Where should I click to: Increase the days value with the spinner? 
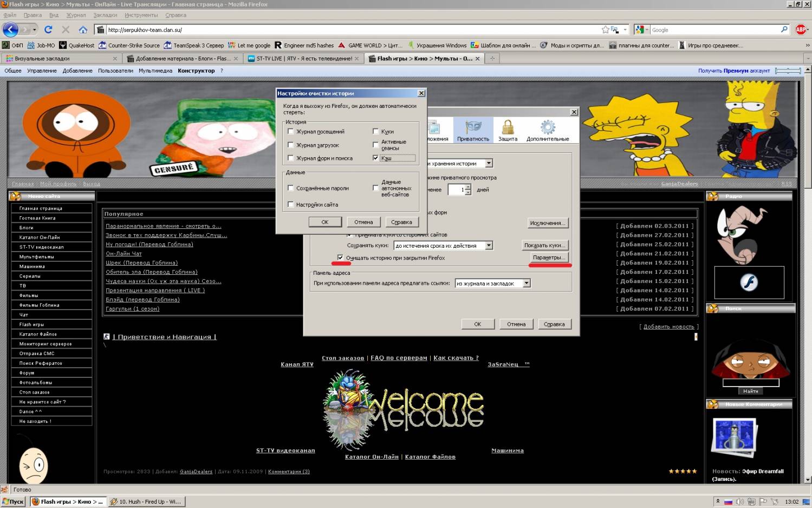pyautogui.click(x=468, y=187)
